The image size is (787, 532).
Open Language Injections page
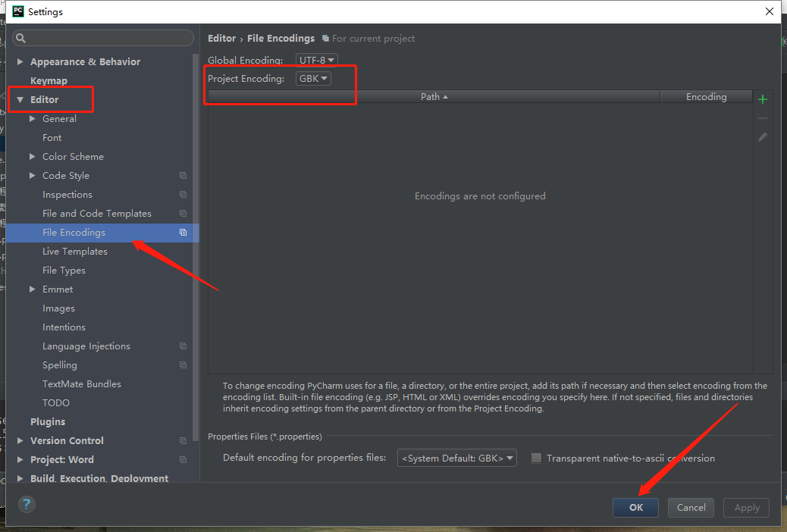coord(86,346)
